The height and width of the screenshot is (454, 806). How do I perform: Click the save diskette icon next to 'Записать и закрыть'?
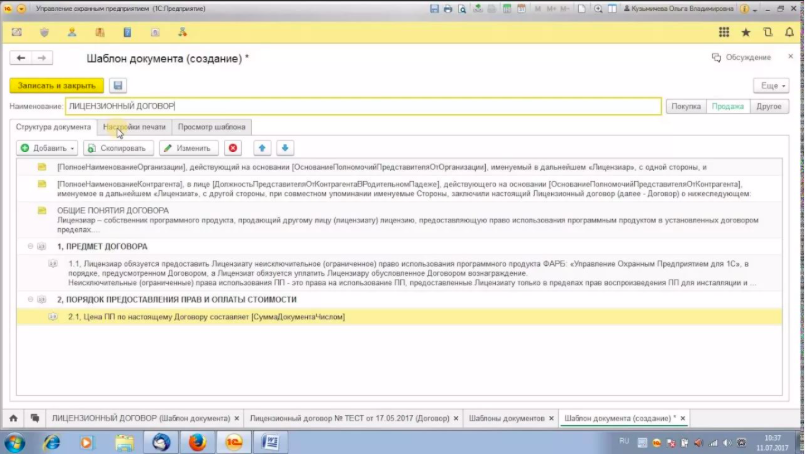pyautogui.click(x=118, y=85)
